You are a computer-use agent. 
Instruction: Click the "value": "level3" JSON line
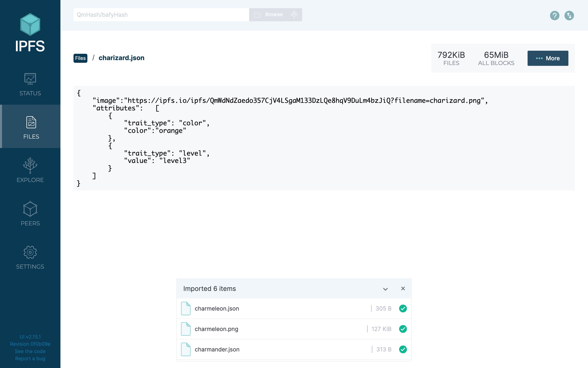[x=157, y=161]
